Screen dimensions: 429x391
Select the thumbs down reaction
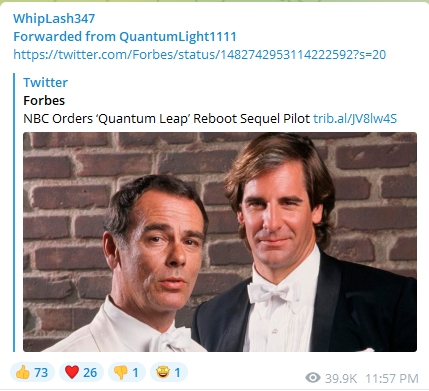pyautogui.click(x=127, y=372)
